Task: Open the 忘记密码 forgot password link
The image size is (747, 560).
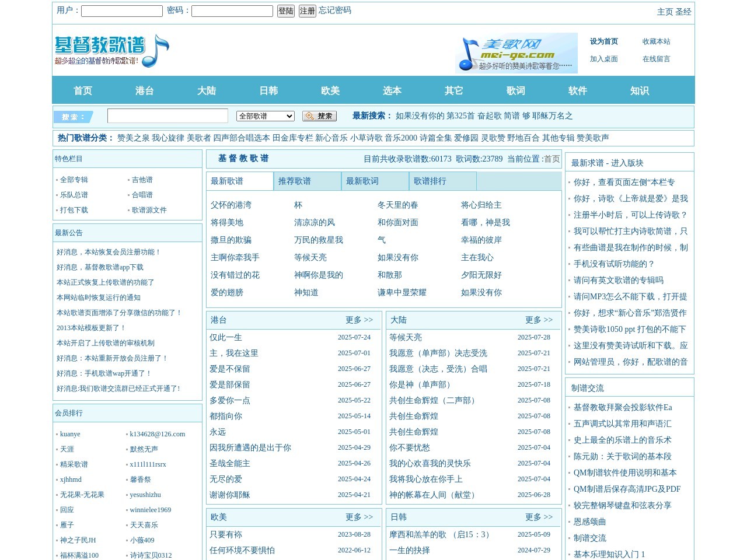Action: pyautogui.click(x=334, y=10)
